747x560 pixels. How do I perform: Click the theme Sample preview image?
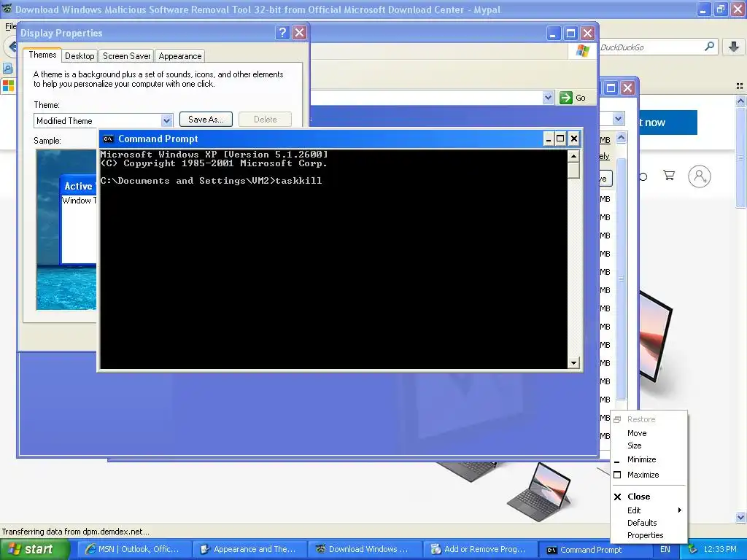[66, 230]
